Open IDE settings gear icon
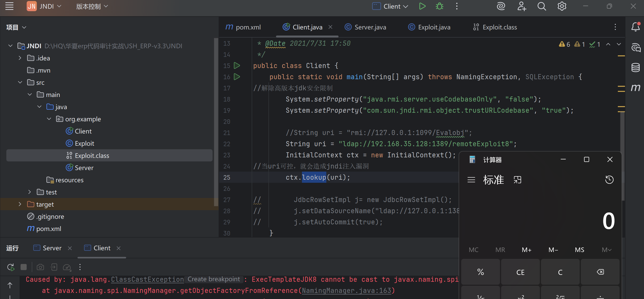Viewport: 644px width, 299px height. coord(562,6)
